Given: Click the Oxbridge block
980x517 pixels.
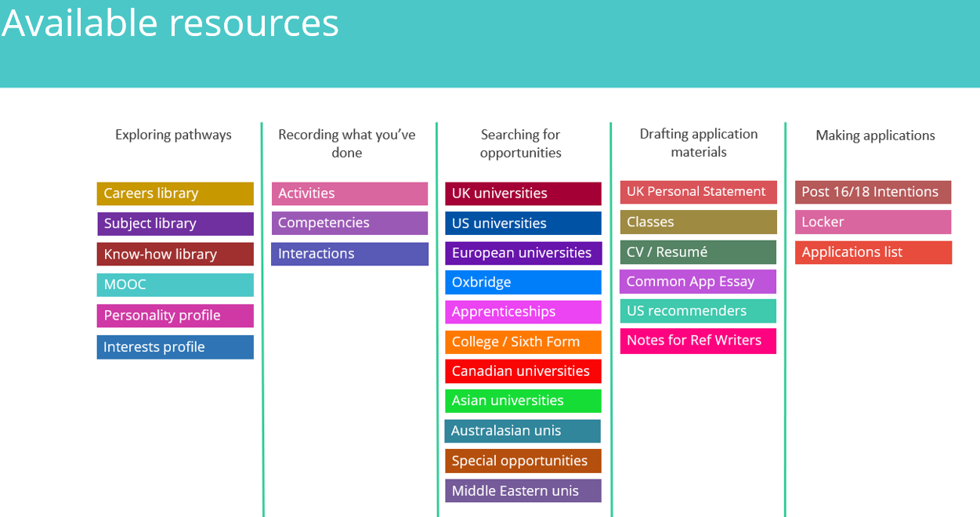Looking at the screenshot, I should point(523,282).
